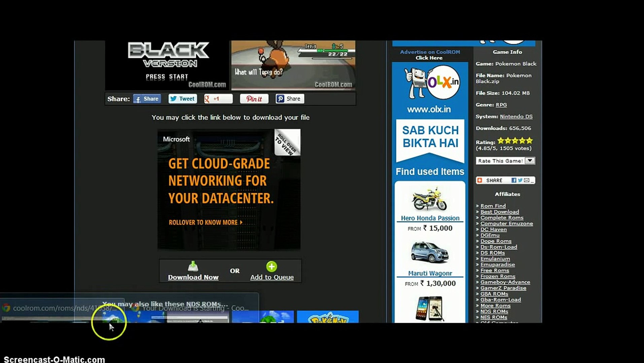Open the Gba-Rom-Load affiliate link
The width and height of the screenshot is (644, 363).
[501, 300]
